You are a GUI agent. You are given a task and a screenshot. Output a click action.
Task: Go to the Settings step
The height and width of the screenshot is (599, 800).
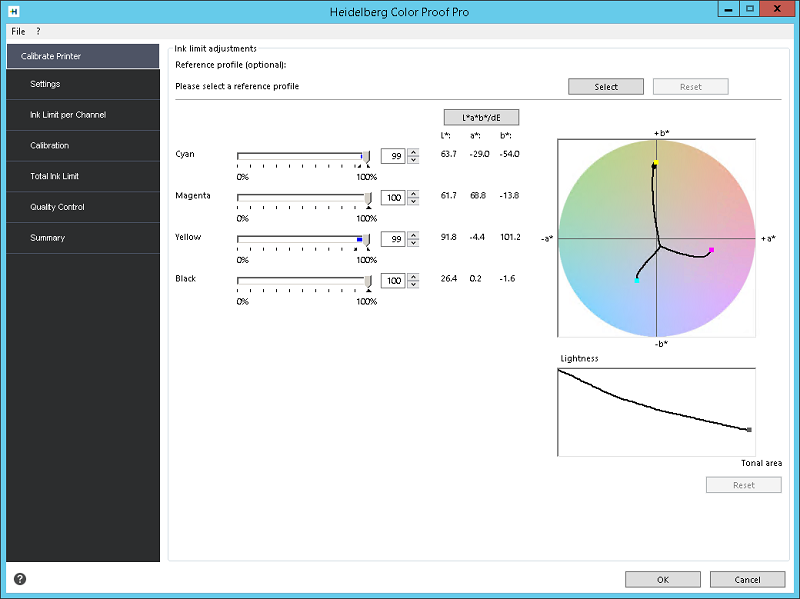pos(83,84)
